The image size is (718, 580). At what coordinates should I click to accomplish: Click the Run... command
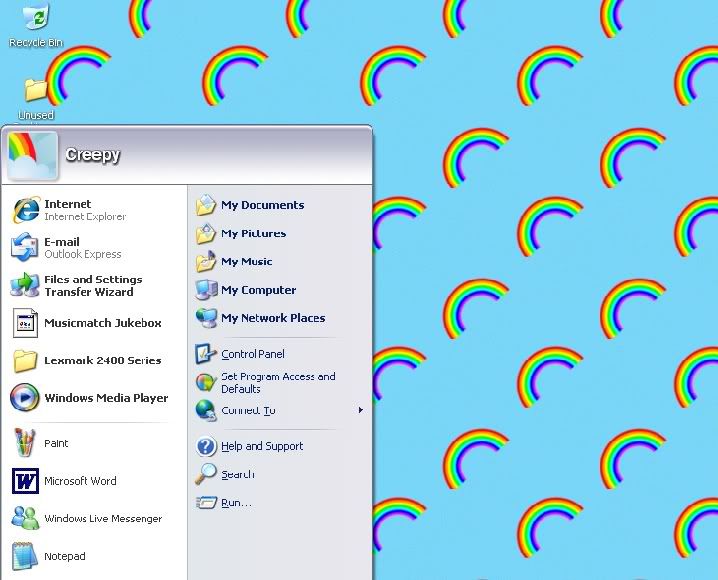tap(236, 503)
